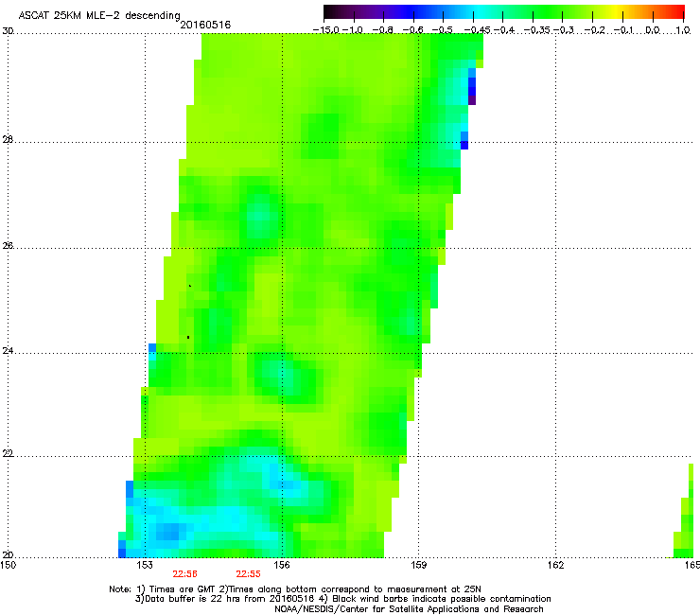This screenshot has height=615, width=700.
Task: Click the latitude label 24
Action: [x=8, y=351]
